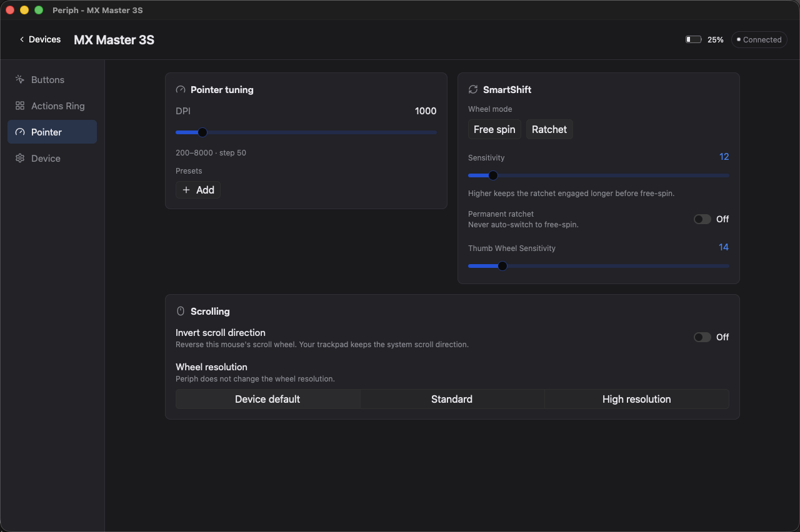
Task: Switch to the Pointer section
Action: coord(52,132)
